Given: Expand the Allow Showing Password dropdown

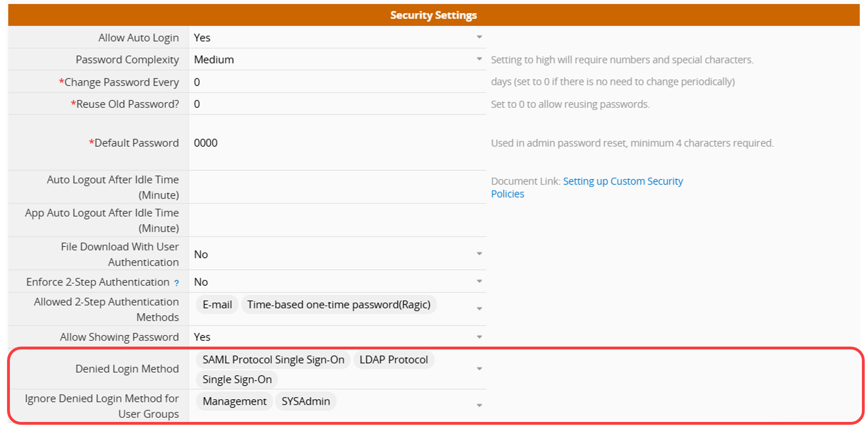Looking at the screenshot, I should [x=479, y=337].
